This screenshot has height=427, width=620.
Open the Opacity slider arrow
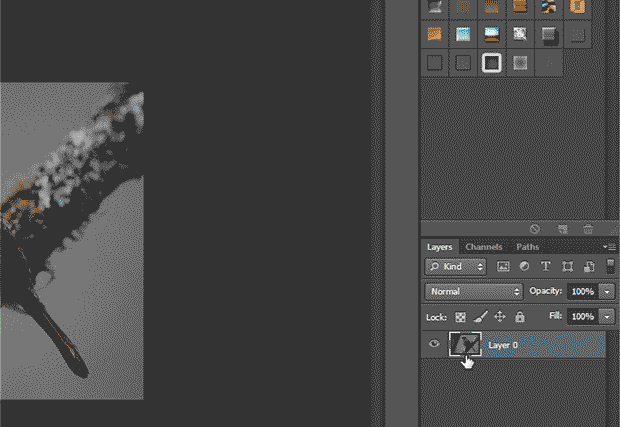(607, 292)
